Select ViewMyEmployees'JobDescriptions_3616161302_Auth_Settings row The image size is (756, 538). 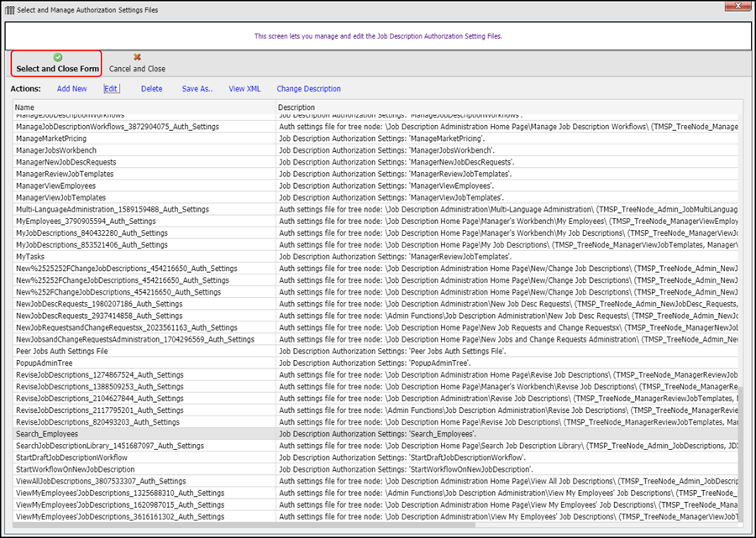(375, 516)
